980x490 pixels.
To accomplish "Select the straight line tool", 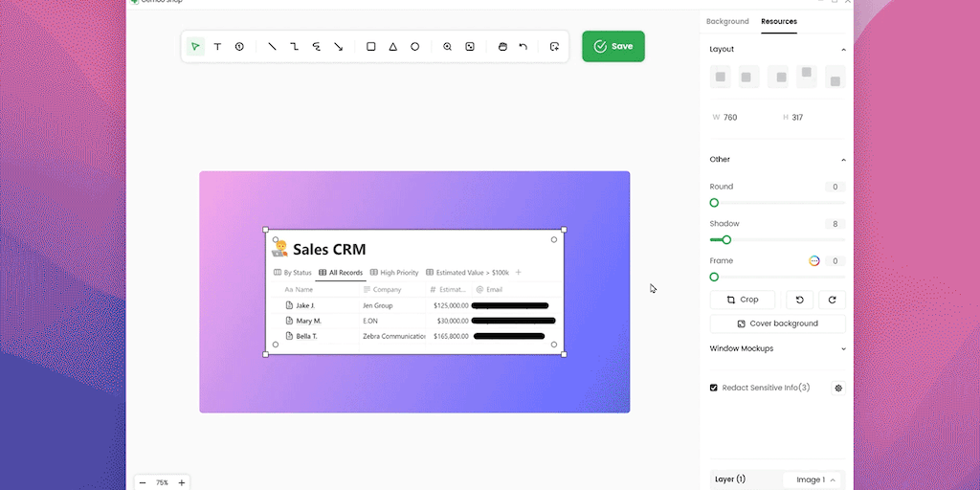I will [x=272, y=46].
